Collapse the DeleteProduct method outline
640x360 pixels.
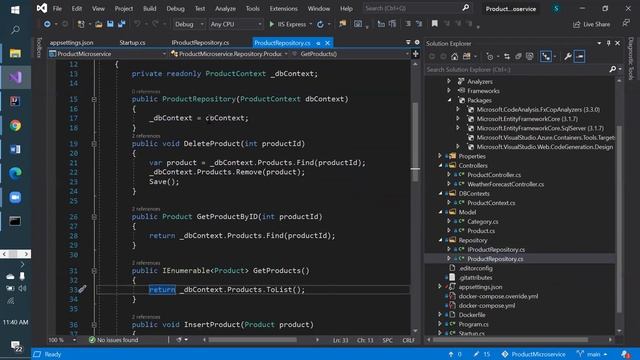94,144
